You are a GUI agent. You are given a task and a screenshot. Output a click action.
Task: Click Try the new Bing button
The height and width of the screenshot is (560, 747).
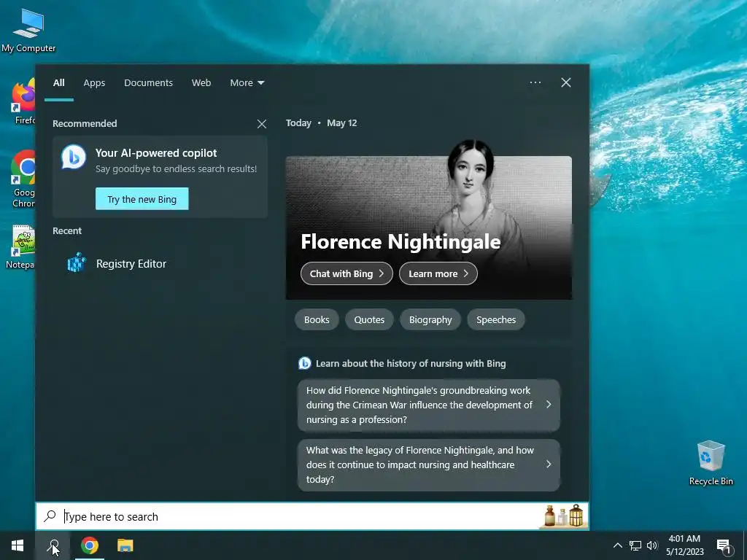[x=142, y=199]
